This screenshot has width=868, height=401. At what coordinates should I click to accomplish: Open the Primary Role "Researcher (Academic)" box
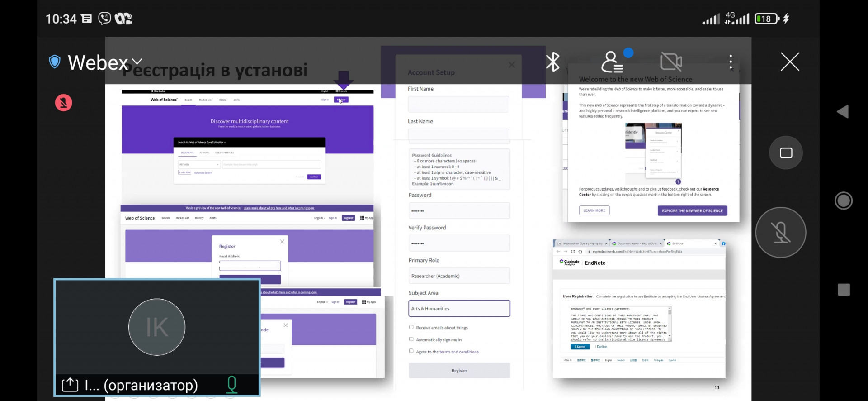pos(459,276)
